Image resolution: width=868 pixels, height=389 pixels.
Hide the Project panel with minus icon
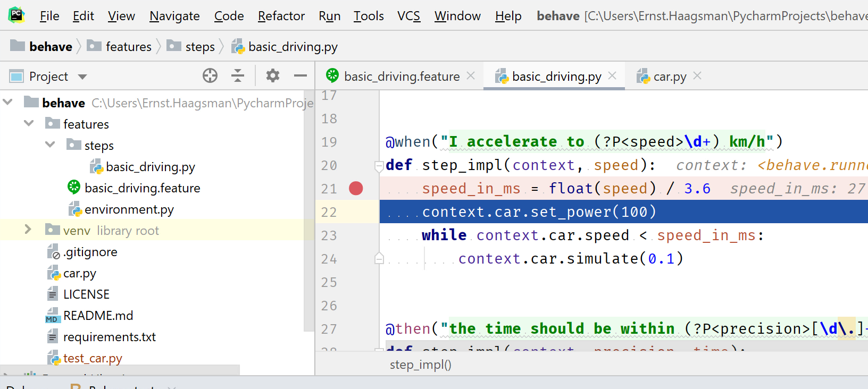301,76
